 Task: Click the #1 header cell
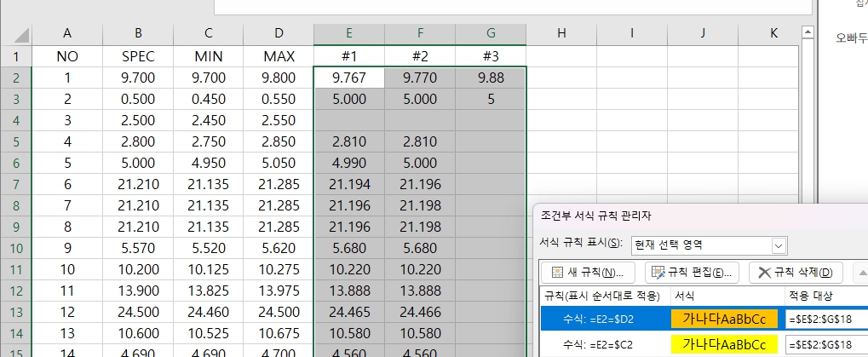(349, 56)
